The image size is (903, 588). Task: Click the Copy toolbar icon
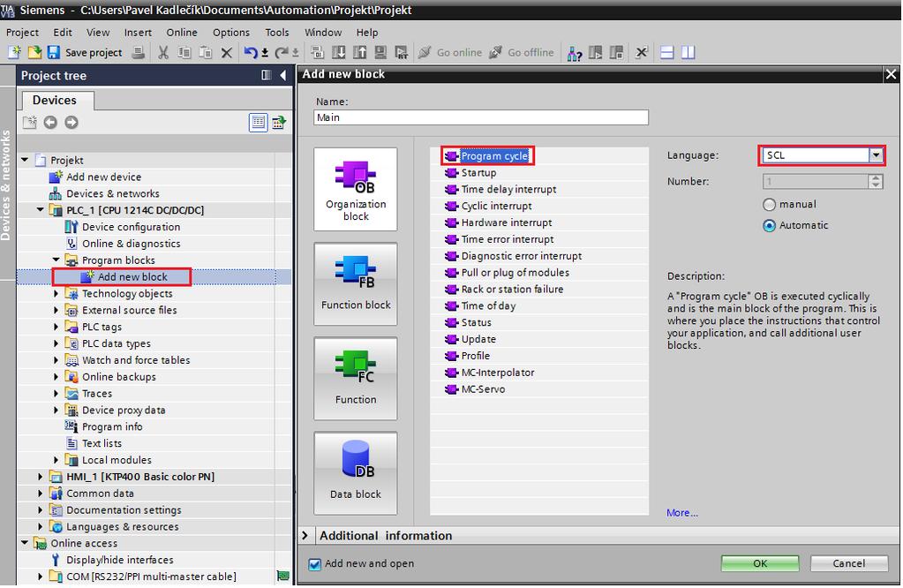click(x=184, y=52)
